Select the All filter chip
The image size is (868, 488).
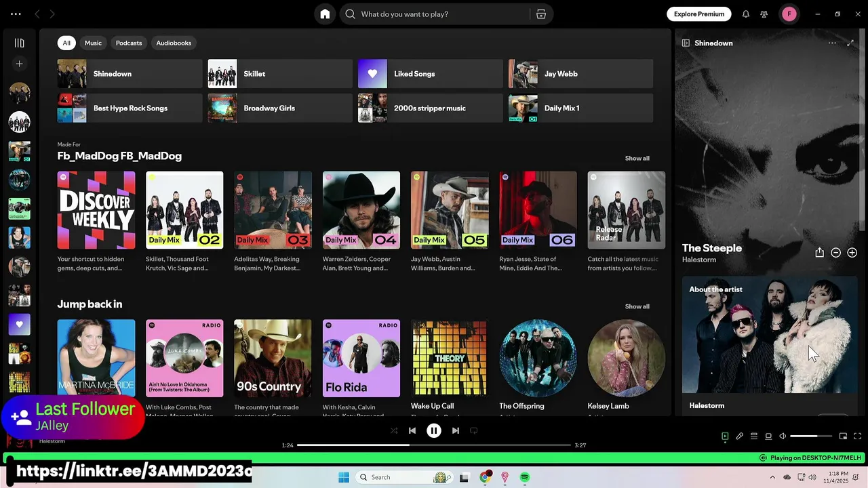pos(66,43)
